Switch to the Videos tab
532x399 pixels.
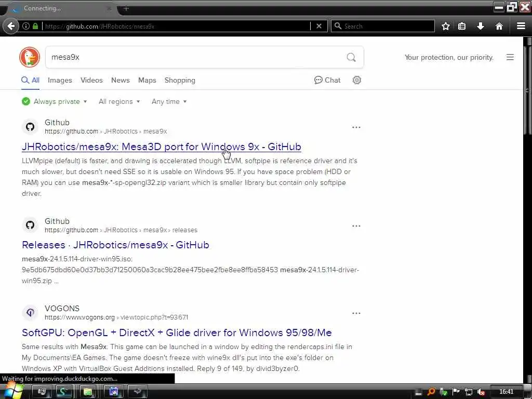pyautogui.click(x=91, y=80)
